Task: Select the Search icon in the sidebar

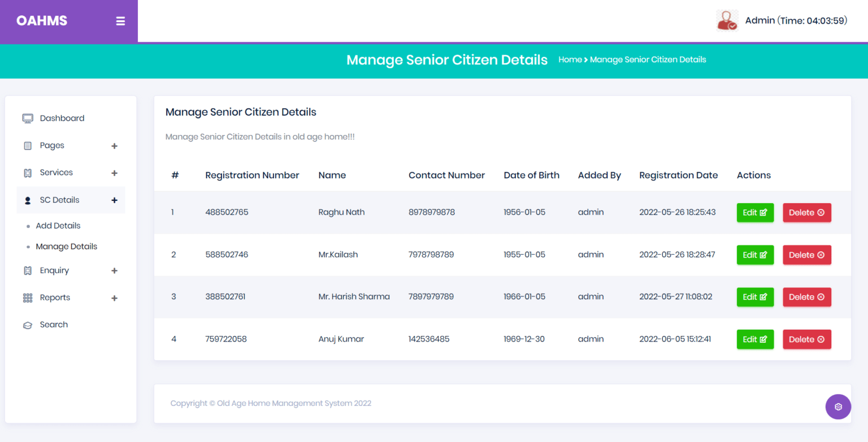Action: coord(27,325)
